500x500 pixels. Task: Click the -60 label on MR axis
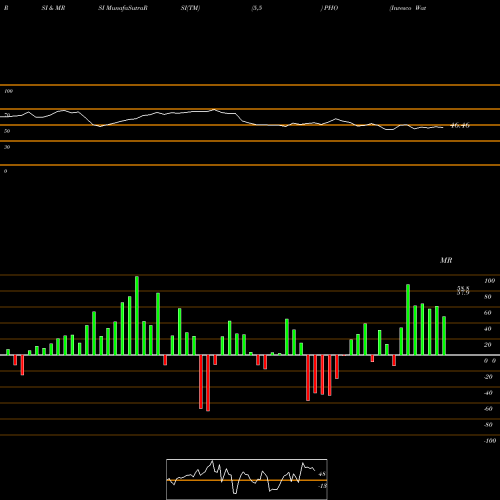[488, 409]
